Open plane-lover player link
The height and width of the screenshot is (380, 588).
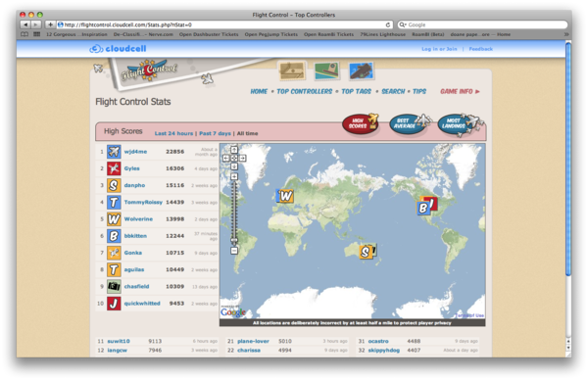tap(253, 341)
